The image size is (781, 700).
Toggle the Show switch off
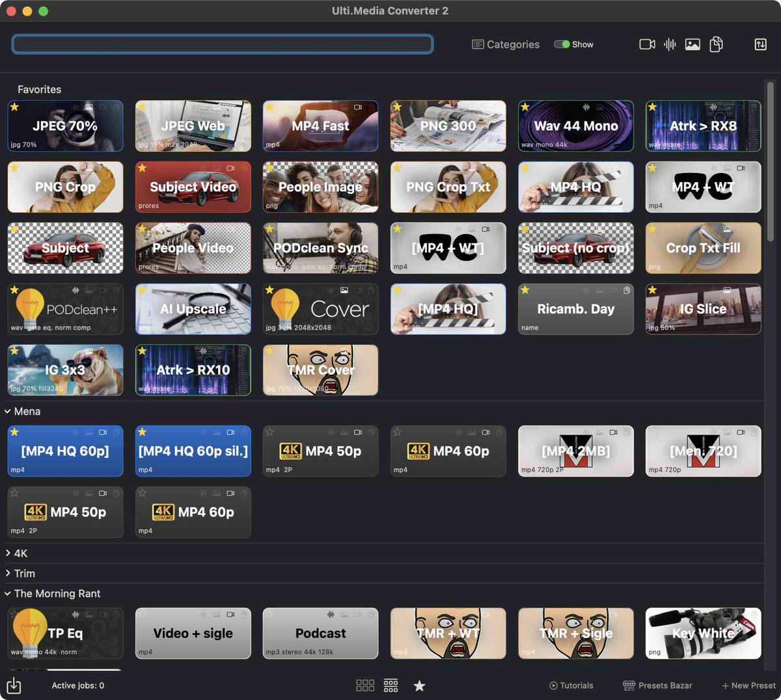(x=562, y=44)
